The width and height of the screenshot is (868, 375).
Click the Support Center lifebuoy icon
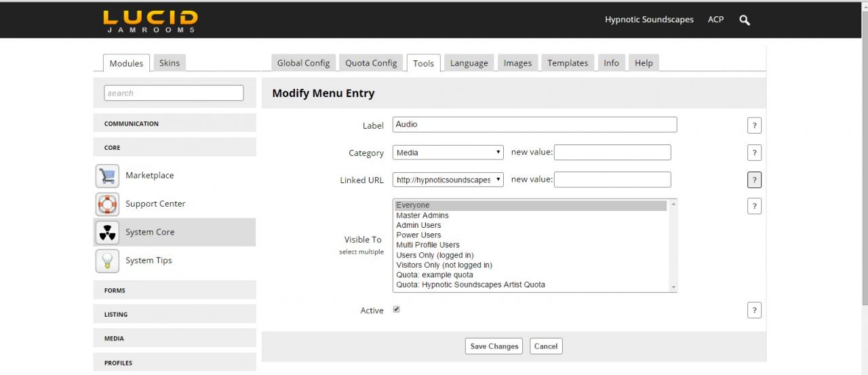pyautogui.click(x=107, y=204)
